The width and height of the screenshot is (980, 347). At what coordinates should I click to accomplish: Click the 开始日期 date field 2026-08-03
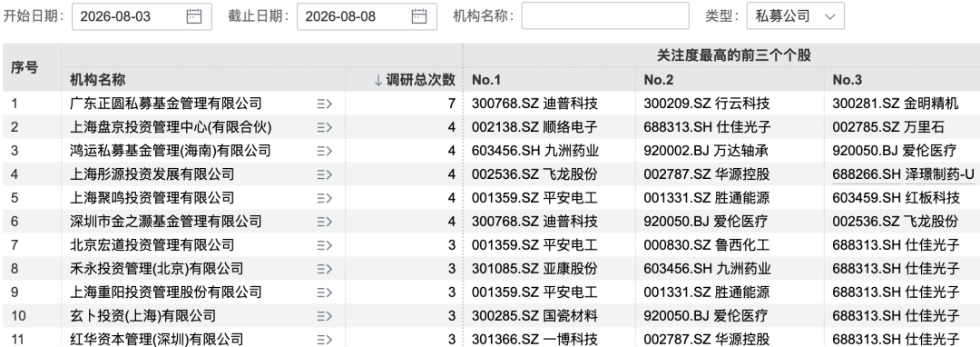click(142, 16)
